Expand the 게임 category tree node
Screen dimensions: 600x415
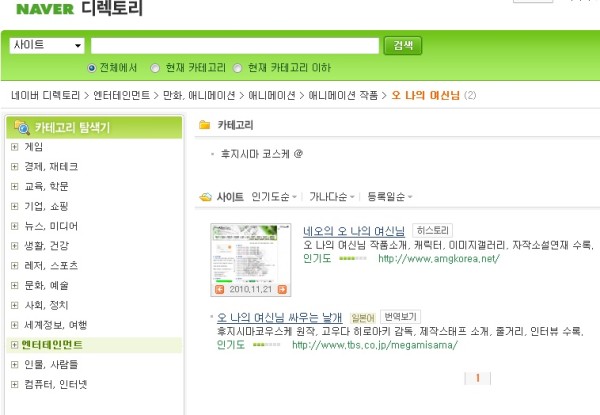tap(15, 147)
